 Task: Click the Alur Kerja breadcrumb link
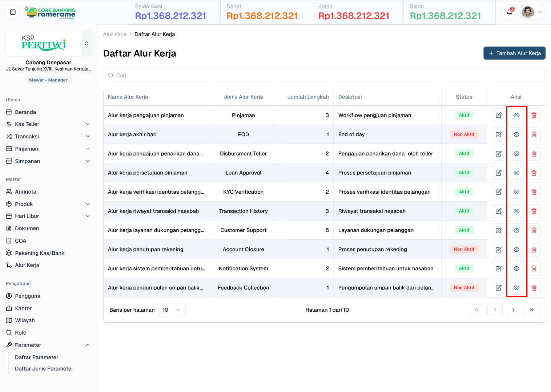tap(115, 34)
